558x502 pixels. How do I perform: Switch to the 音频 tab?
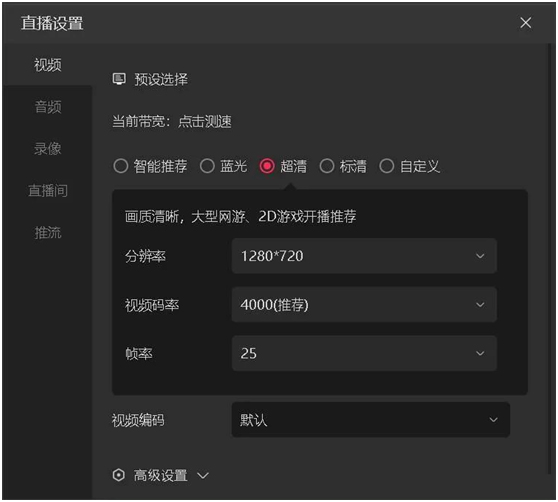(x=48, y=107)
